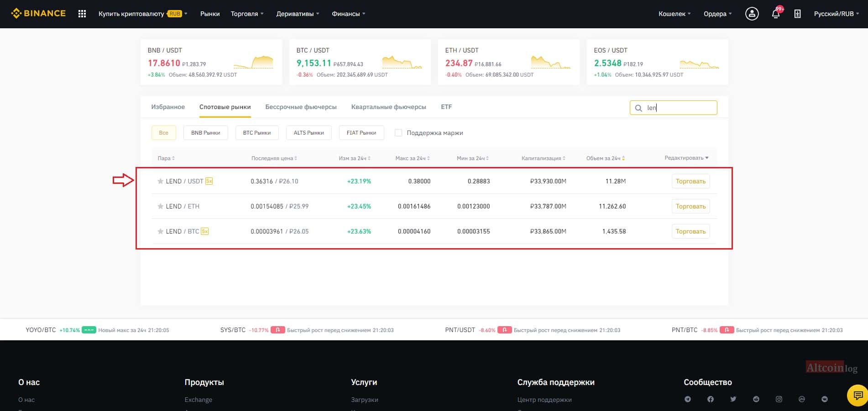
Task: Open the BTC / USDT ticker card
Action: click(360, 62)
